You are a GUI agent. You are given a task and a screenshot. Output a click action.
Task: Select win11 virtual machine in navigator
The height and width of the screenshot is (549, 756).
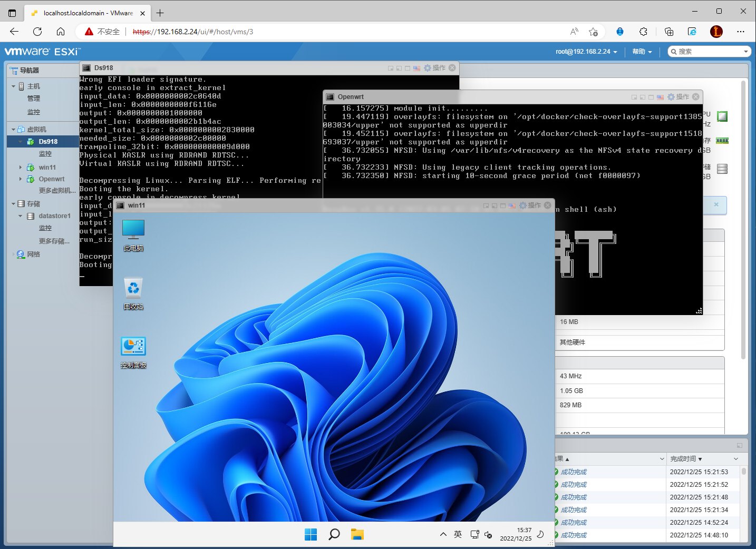tap(47, 167)
